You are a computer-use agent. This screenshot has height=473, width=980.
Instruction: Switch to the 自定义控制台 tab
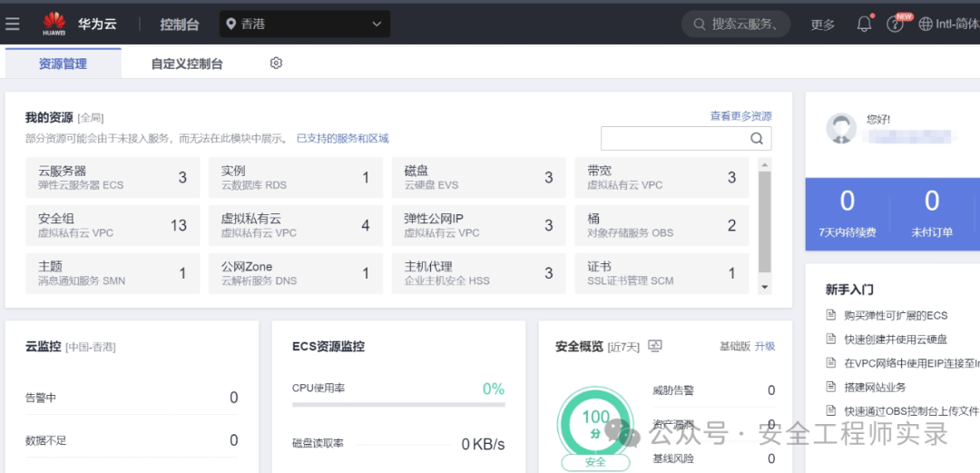(187, 64)
